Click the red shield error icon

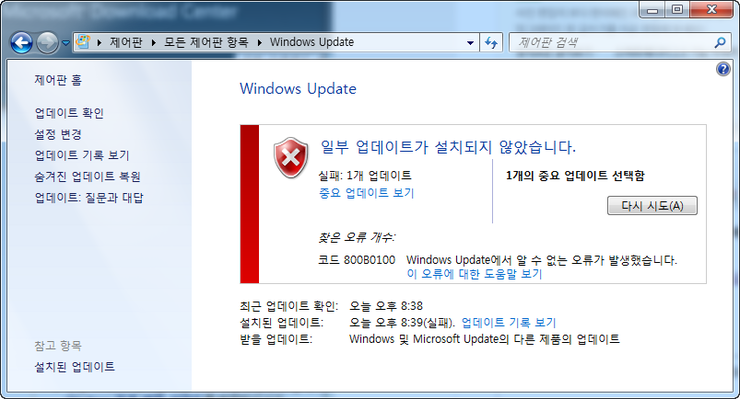[291, 158]
